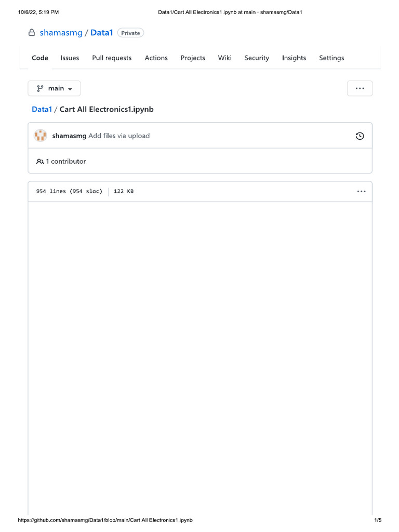
Task: Open the Issues tab
Action: click(70, 58)
